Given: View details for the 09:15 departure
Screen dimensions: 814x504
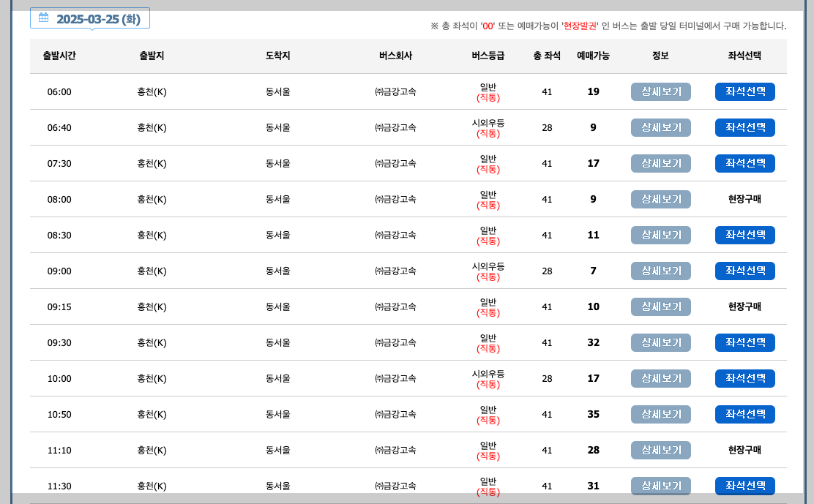Looking at the screenshot, I should pyautogui.click(x=660, y=306).
